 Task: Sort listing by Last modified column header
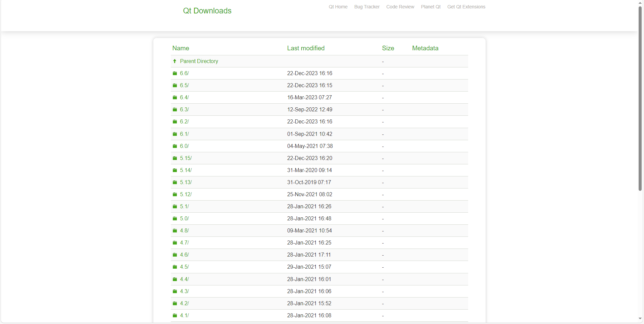(x=306, y=48)
